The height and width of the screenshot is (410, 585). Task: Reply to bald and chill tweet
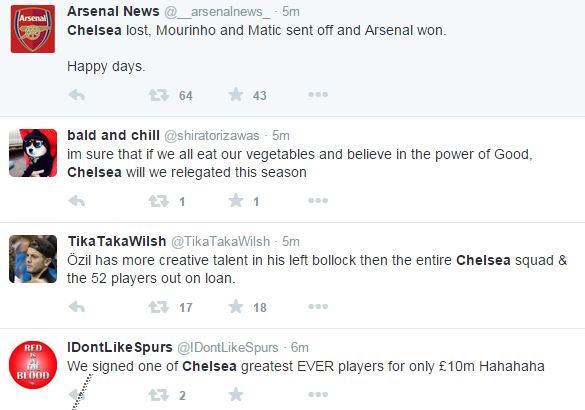point(77,201)
